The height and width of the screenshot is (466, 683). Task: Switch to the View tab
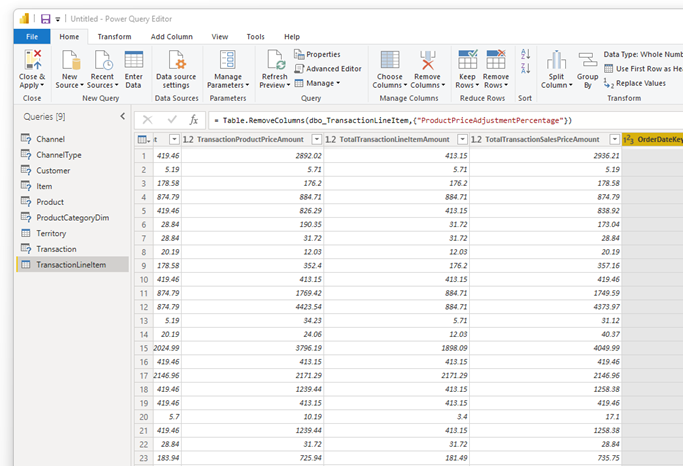(220, 37)
